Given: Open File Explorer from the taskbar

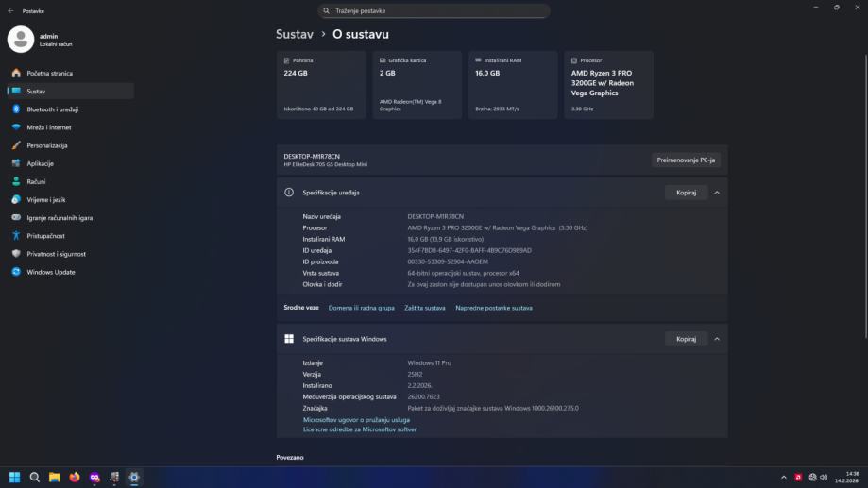Looking at the screenshot, I should pos(54,478).
